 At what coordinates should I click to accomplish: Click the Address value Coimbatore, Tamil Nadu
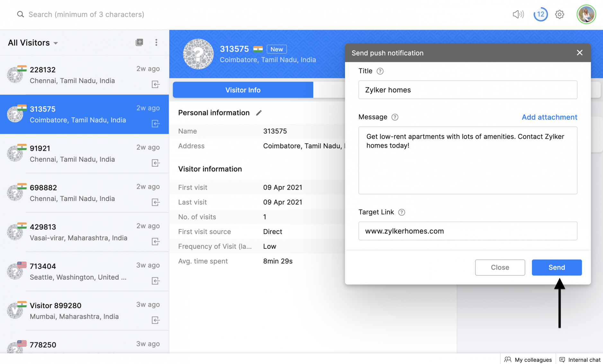point(304,146)
